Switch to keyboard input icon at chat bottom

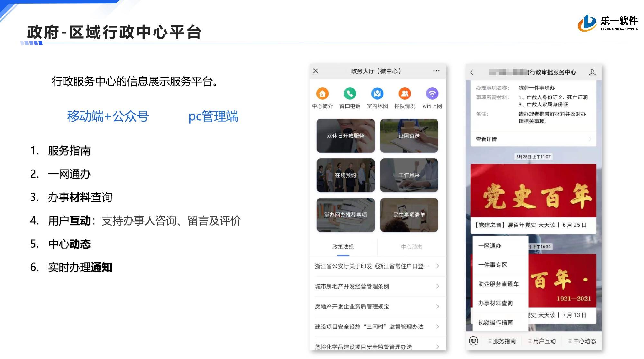click(473, 341)
